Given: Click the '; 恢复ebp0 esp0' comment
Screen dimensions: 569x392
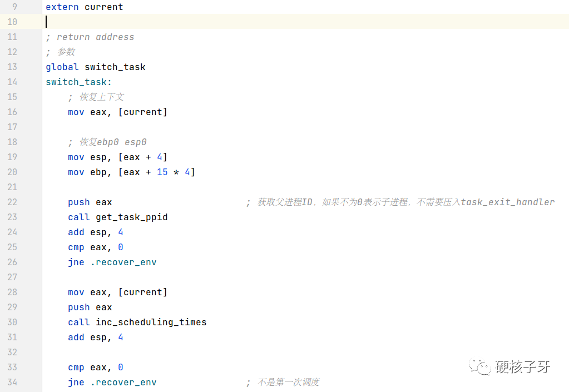Looking at the screenshot, I should coord(107,142).
